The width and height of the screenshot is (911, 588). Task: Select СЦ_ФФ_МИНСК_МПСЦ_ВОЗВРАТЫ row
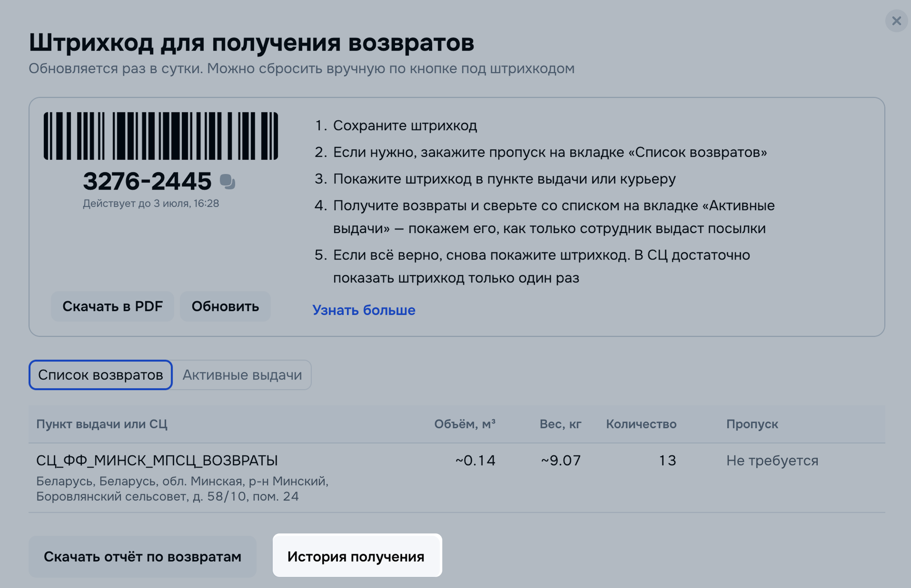[x=157, y=460]
